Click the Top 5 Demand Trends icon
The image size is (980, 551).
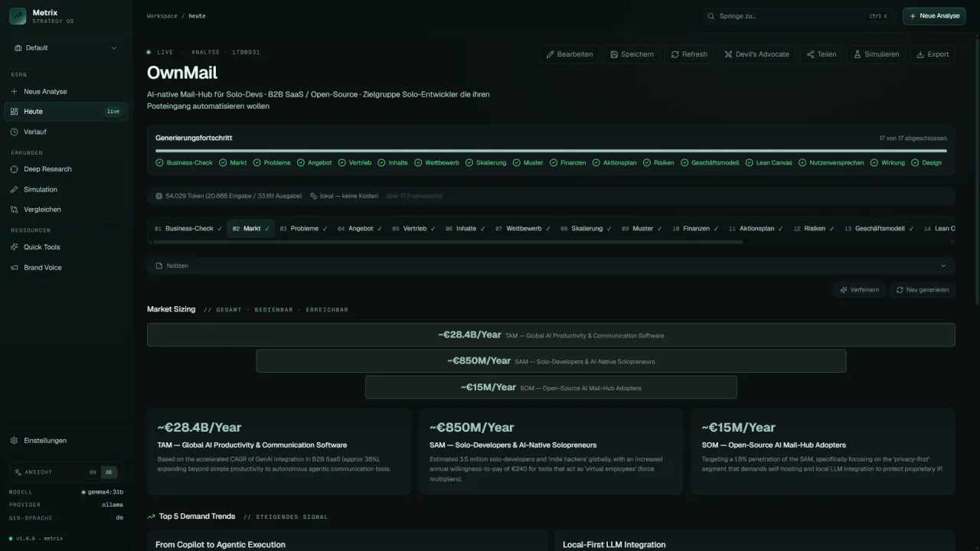[x=152, y=517]
